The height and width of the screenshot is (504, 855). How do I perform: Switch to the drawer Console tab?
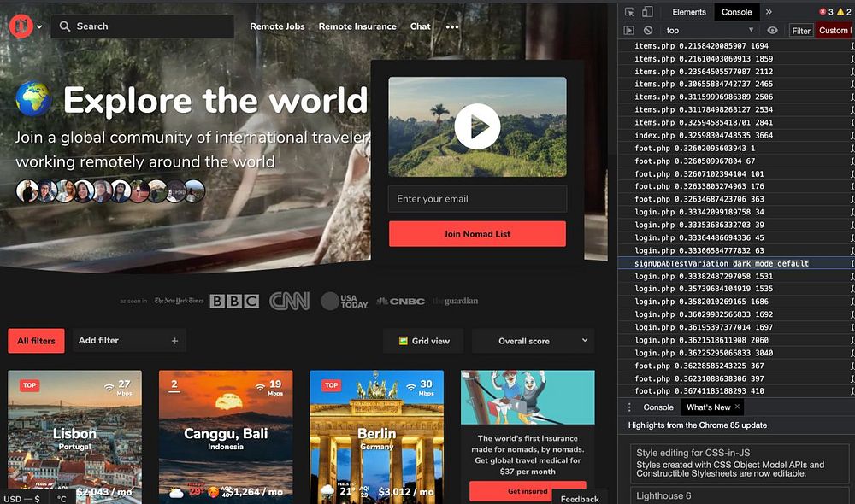pos(658,407)
